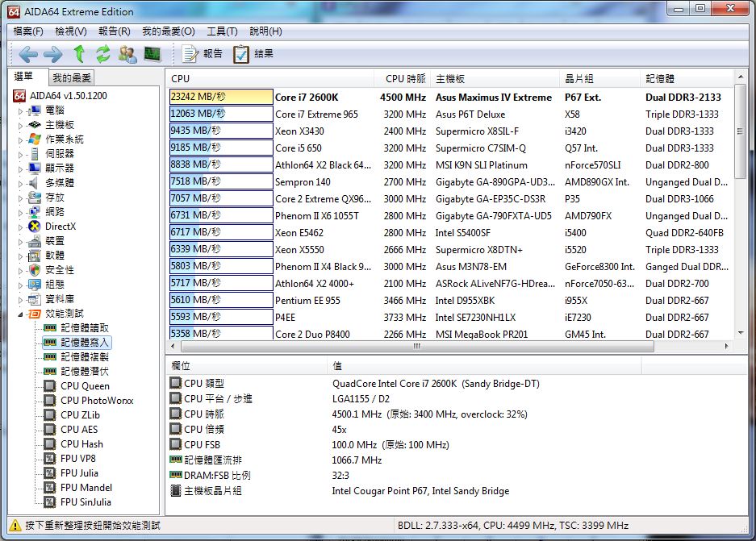Click the 報告 report toolbar button
Screen dimensions: 756x541
[x=202, y=54]
